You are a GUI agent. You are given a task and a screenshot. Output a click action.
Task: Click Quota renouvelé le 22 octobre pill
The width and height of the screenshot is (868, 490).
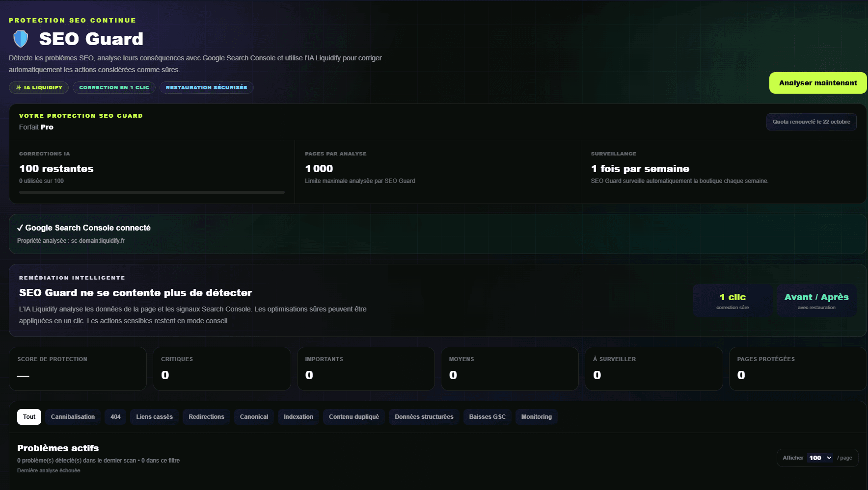pyautogui.click(x=811, y=122)
